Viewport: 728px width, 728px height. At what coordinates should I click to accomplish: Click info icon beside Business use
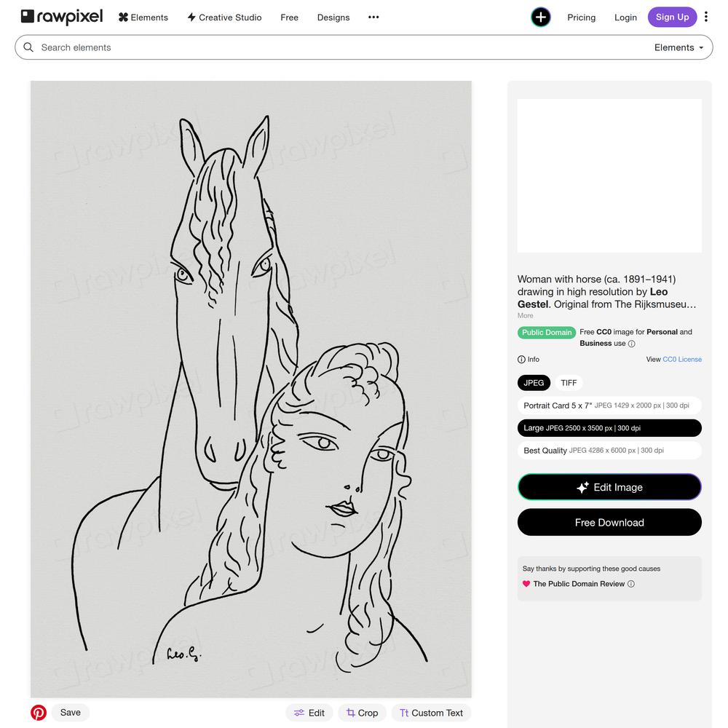coord(631,344)
